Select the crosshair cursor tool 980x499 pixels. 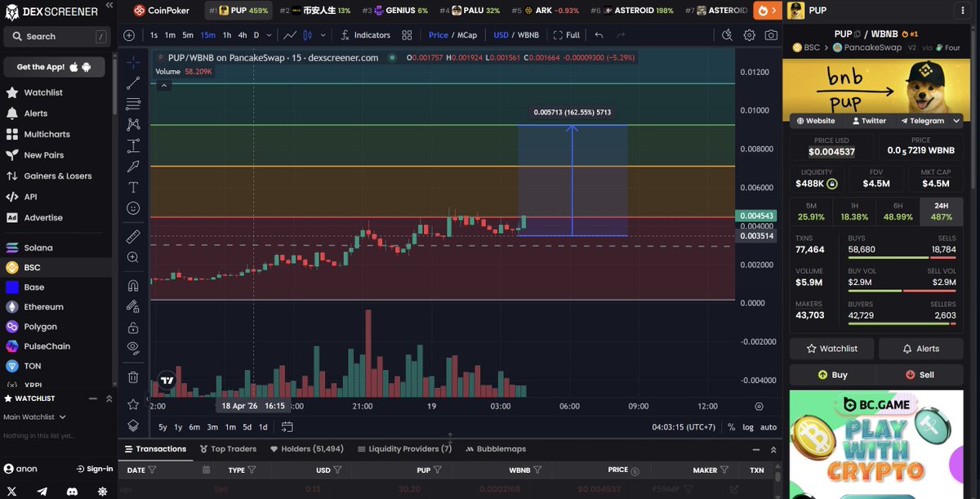pos(133,63)
